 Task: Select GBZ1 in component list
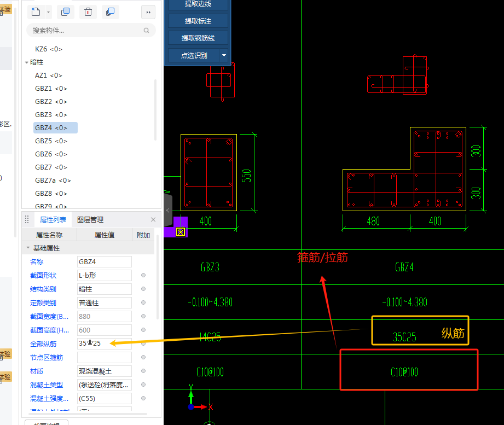pyautogui.click(x=51, y=89)
